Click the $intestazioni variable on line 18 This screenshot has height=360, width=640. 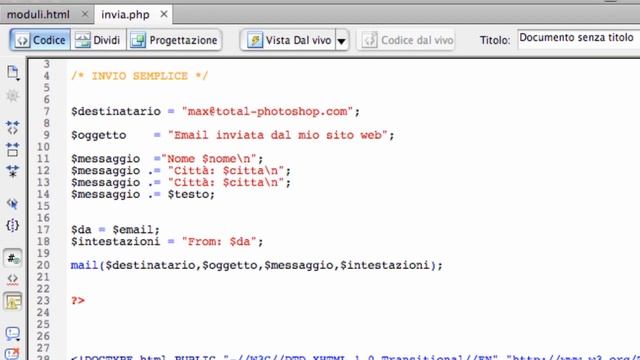click(116, 242)
